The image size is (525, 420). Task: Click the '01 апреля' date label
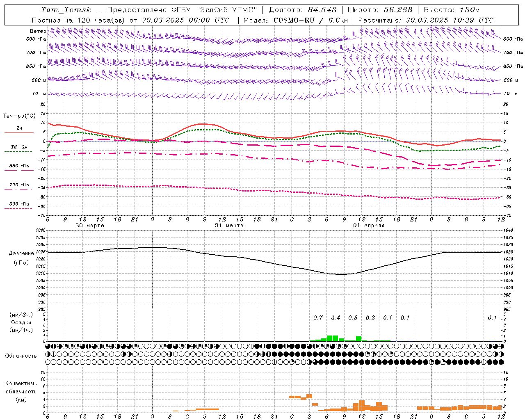(x=369, y=226)
